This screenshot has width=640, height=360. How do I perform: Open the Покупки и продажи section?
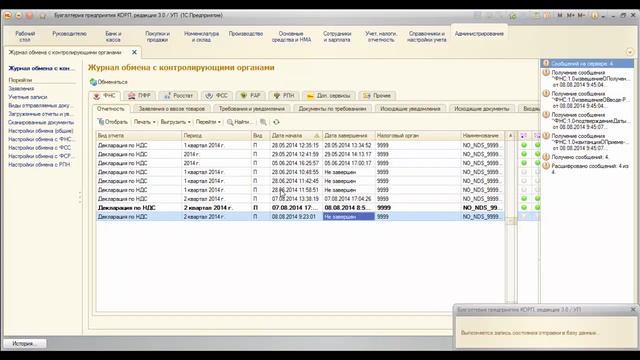pyautogui.click(x=157, y=37)
